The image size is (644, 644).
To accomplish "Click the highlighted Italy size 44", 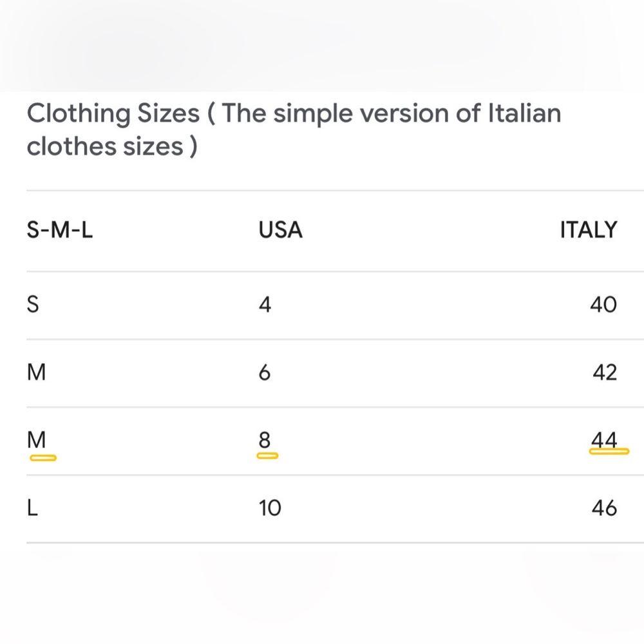I will [x=604, y=440].
